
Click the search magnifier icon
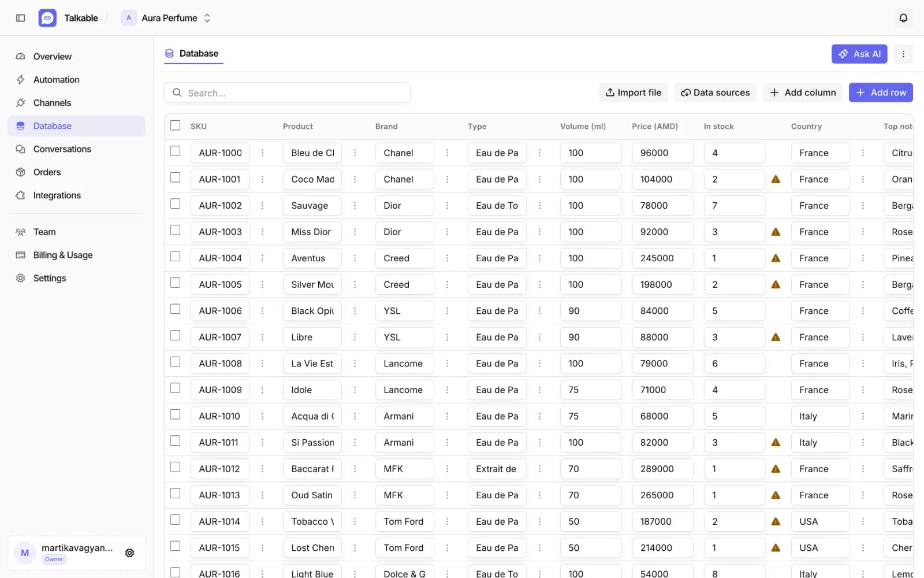(x=177, y=92)
